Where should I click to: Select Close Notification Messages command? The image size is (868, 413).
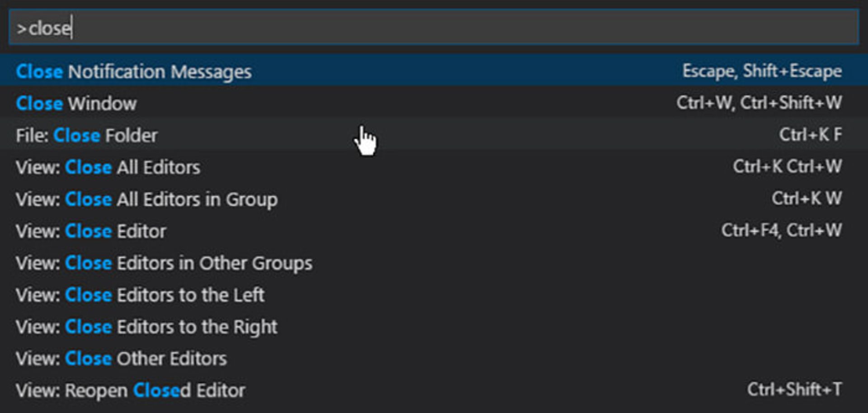pos(434,71)
